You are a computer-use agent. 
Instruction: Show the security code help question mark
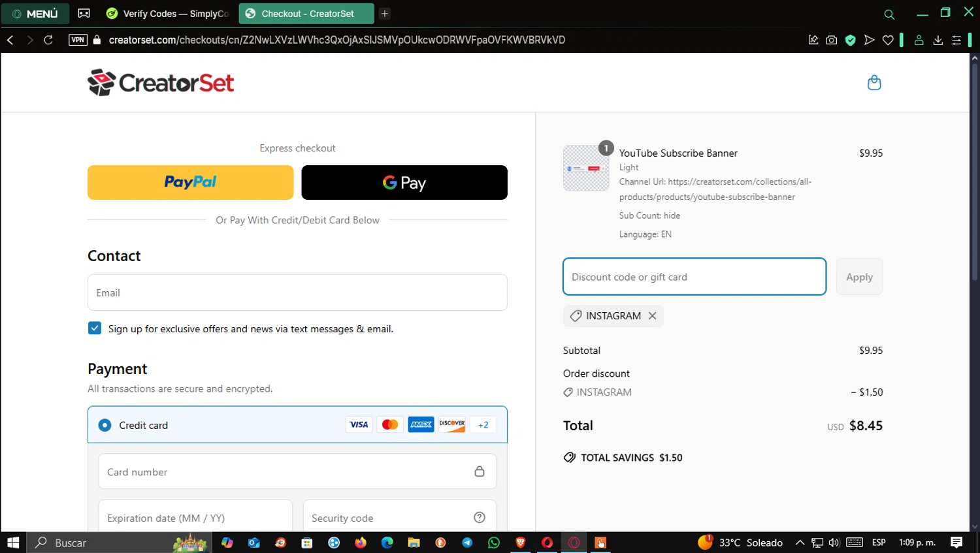[480, 517]
